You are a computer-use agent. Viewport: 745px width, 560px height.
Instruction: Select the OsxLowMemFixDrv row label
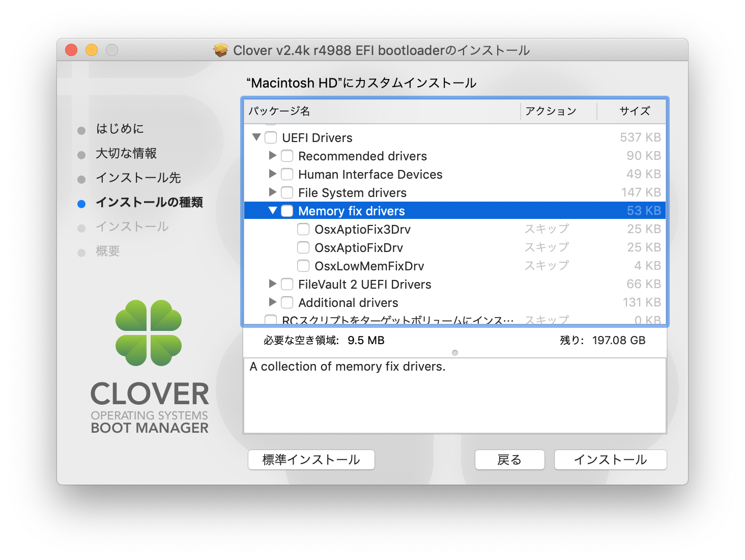(369, 266)
